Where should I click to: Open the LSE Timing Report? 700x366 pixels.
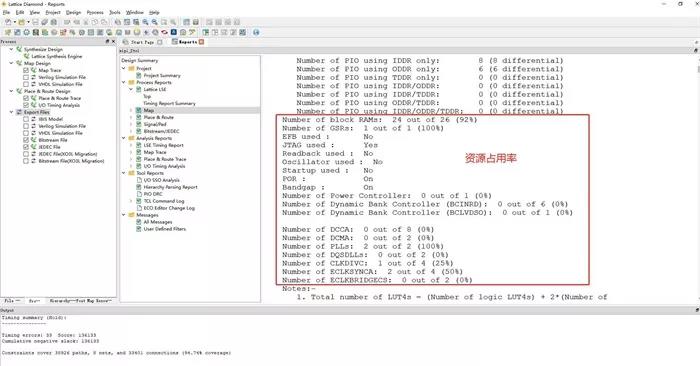point(163,145)
